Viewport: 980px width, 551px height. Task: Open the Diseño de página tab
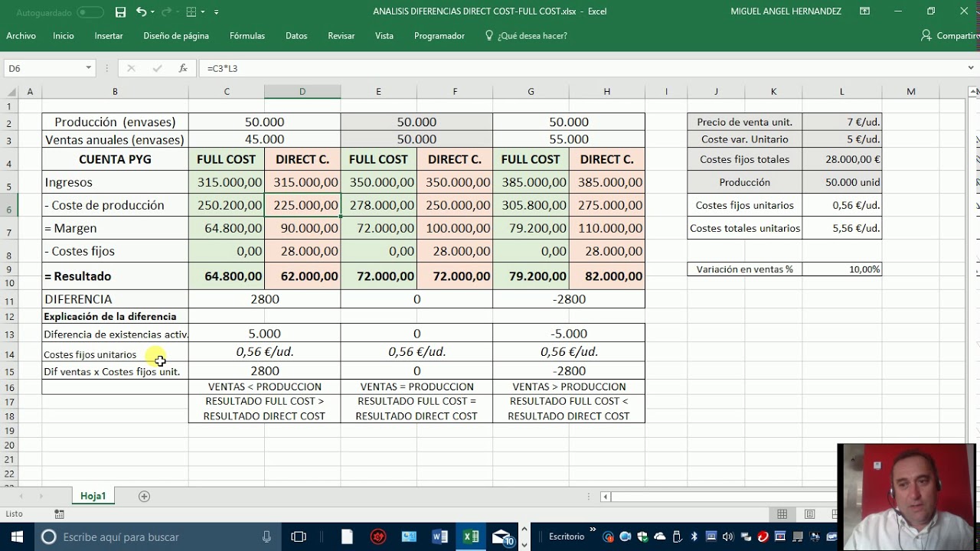pyautogui.click(x=176, y=36)
